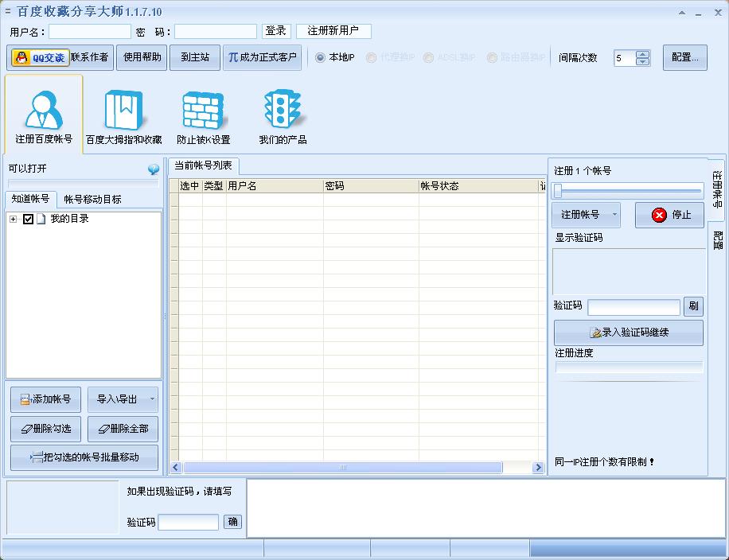Click the 删除全部 button

point(123,429)
